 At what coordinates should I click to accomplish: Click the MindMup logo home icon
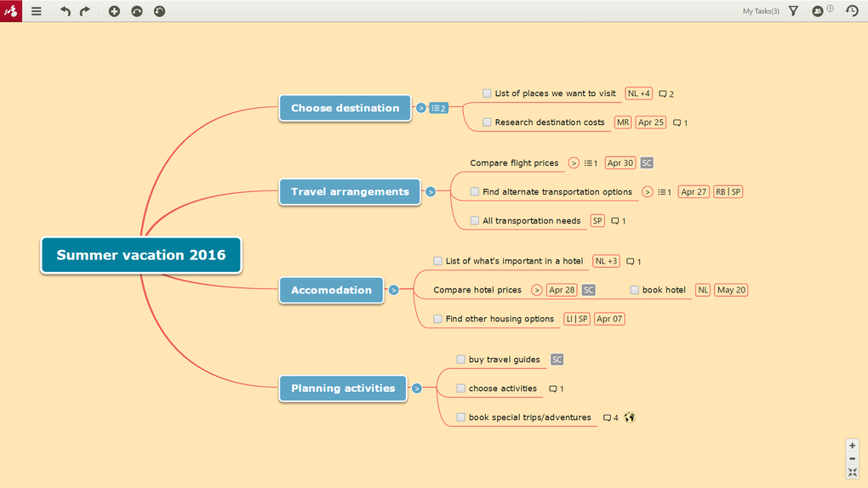pyautogui.click(x=11, y=11)
